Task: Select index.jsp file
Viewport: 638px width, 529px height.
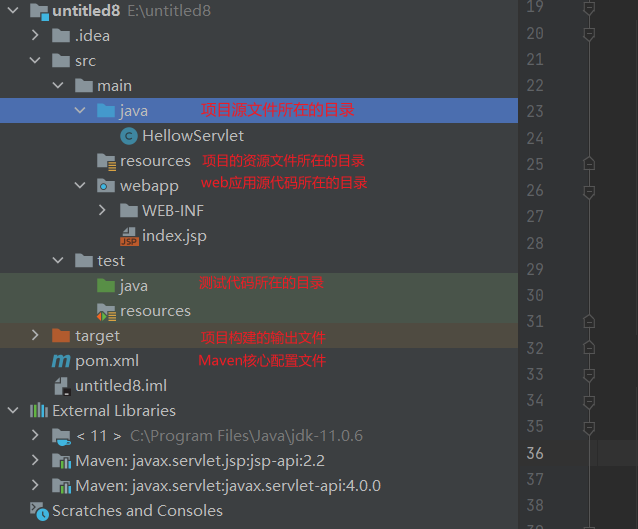Action: pyautogui.click(x=174, y=236)
